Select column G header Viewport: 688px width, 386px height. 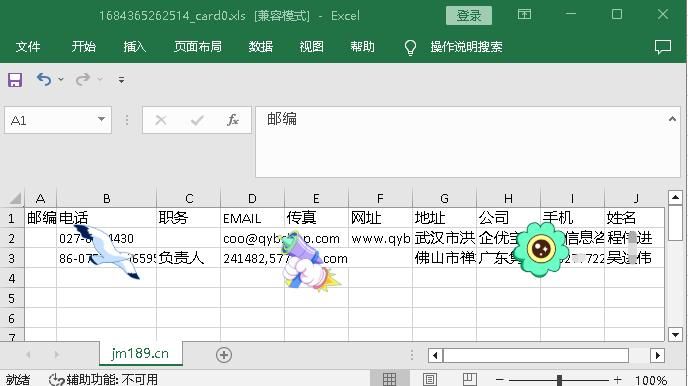pyautogui.click(x=444, y=199)
